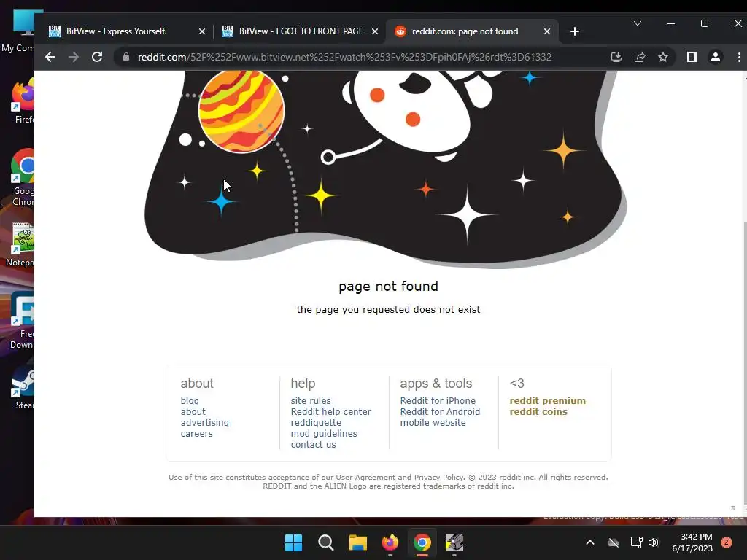This screenshot has width=747, height=560.
Task: Switch to BitView - I GOT TO FRONT PAGE tab
Action: tap(300, 31)
